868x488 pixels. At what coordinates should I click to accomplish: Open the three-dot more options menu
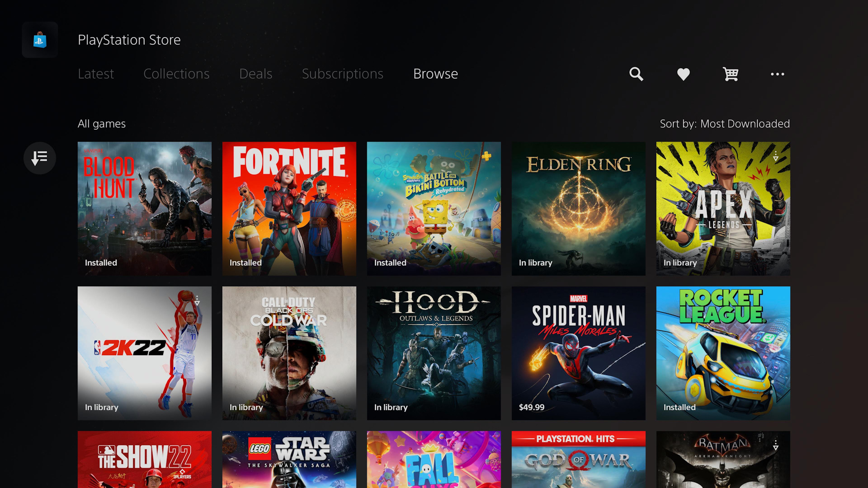(x=777, y=74)
